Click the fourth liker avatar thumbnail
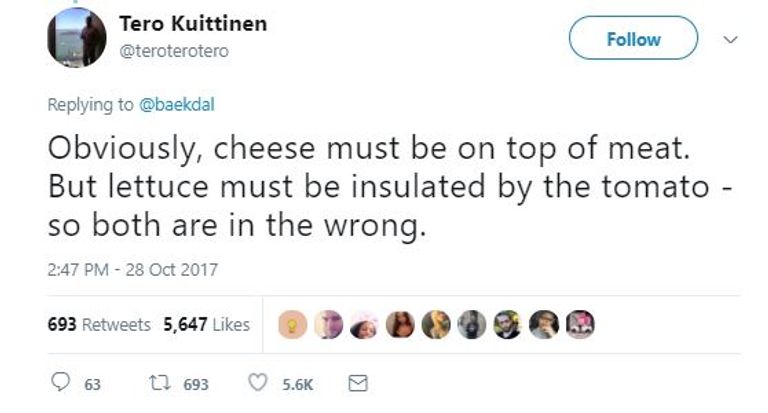 399,325
